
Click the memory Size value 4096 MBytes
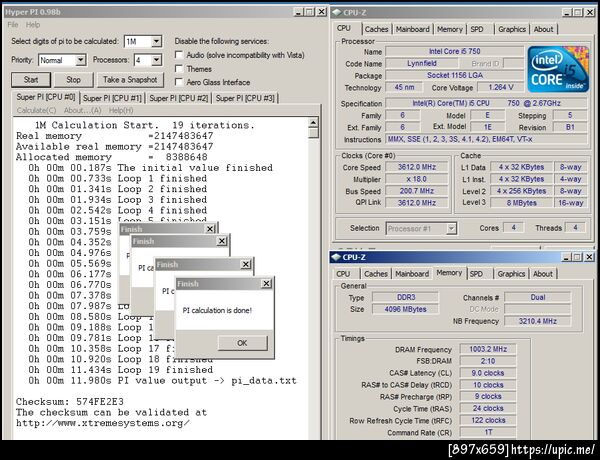(405, 309)
